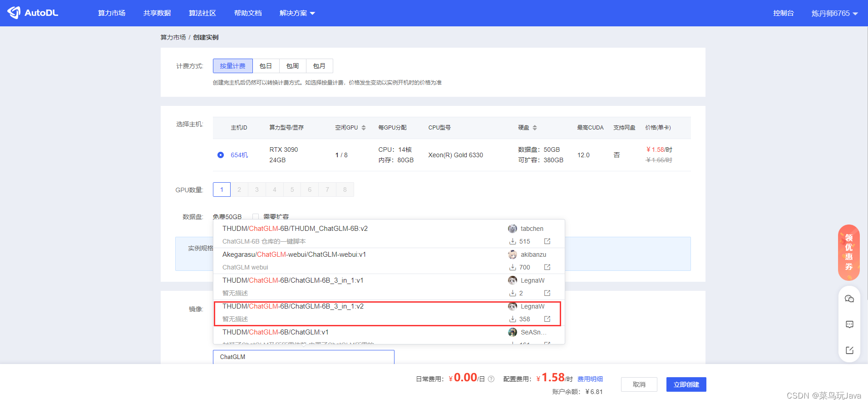Check the 需要扩容 checkbox

[x=256, y=216]
